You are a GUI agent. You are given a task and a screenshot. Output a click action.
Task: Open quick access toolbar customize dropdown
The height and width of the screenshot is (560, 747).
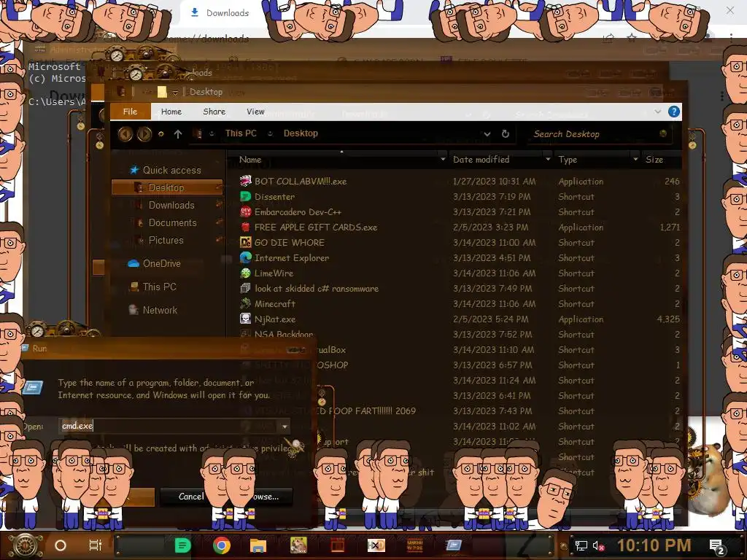[175, 92]
